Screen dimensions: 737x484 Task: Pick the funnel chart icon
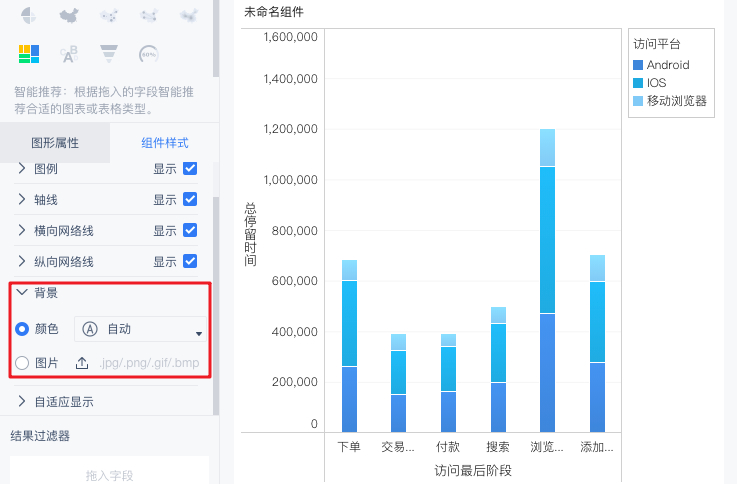coord(109,54)
